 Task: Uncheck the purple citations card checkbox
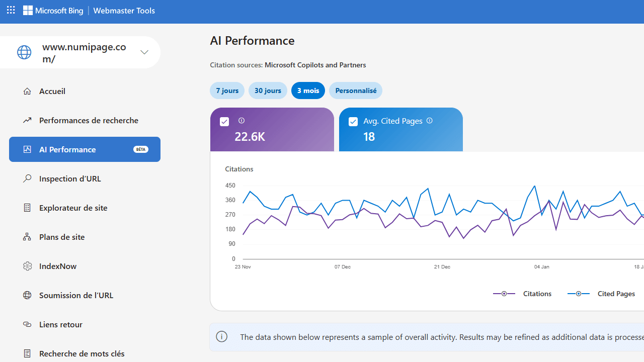224,122
